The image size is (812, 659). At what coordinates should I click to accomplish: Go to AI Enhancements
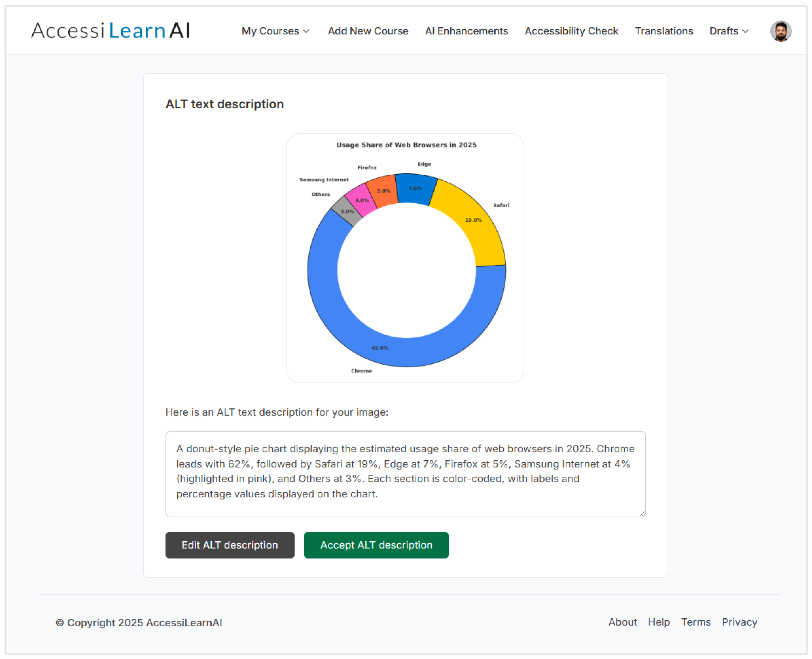pyautogui.click(x=466, y=31)
